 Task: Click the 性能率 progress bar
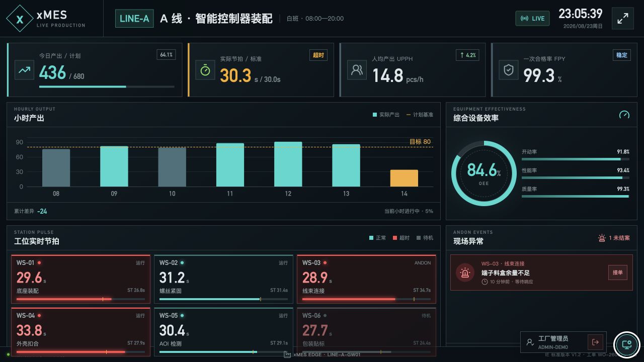576,178
